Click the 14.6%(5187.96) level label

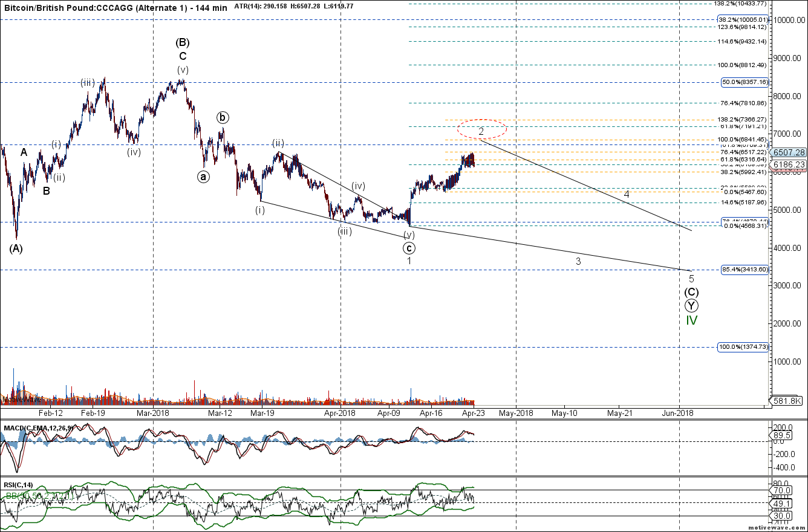tap(744, 203)
